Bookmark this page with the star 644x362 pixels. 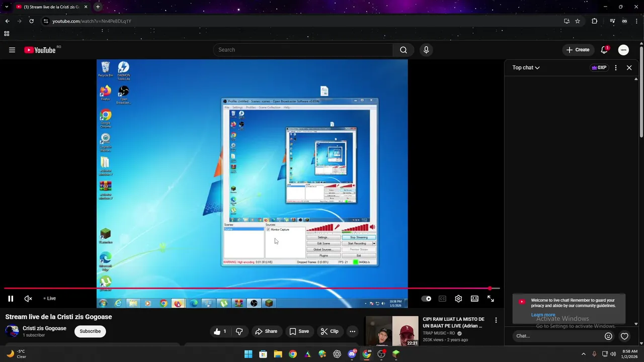(578, 21)
